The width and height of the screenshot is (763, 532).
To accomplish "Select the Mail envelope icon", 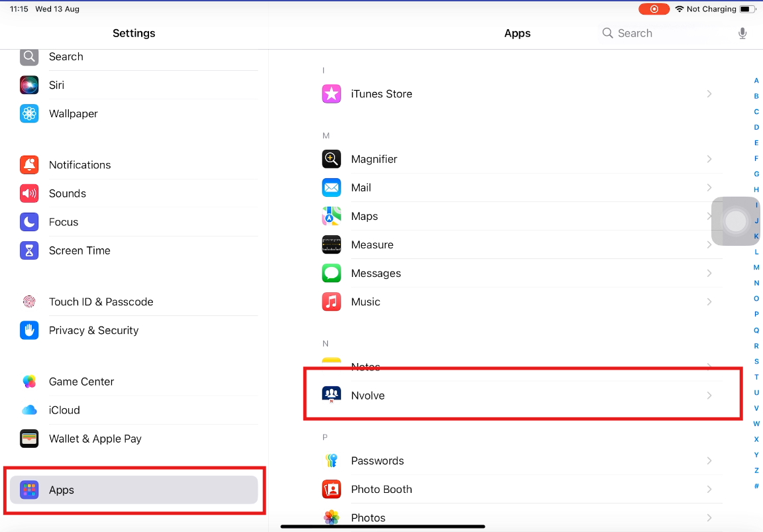I will tap(331, 187).
